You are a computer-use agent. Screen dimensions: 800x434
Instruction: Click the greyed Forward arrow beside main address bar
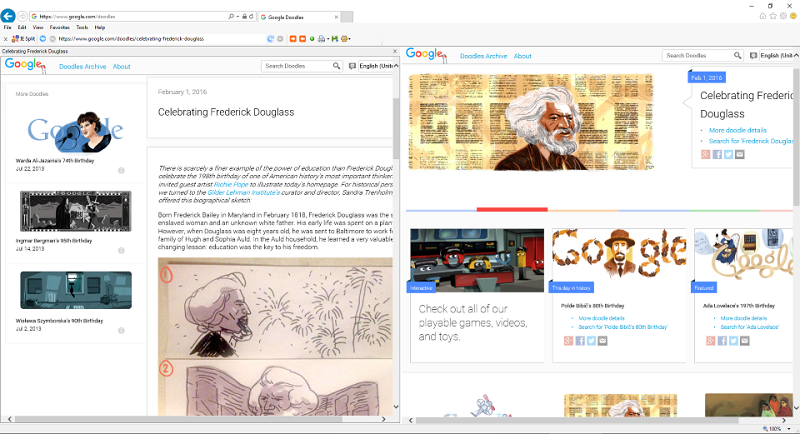point(22,17)
